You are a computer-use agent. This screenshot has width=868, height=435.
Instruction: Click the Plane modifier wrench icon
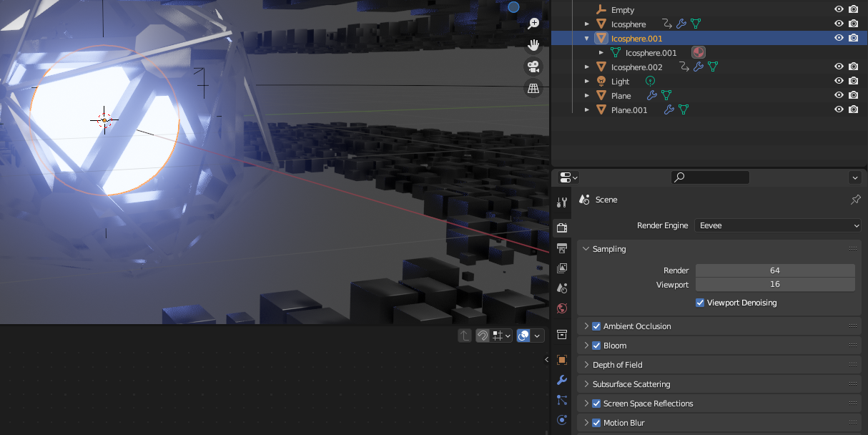651,95
